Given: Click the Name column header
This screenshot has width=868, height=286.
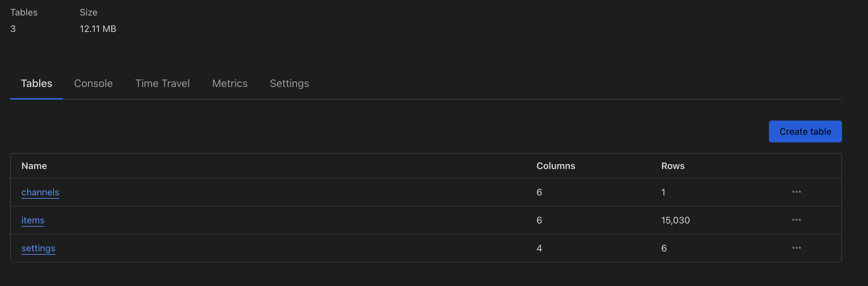Looking at the screenshot, I should 34,166.
